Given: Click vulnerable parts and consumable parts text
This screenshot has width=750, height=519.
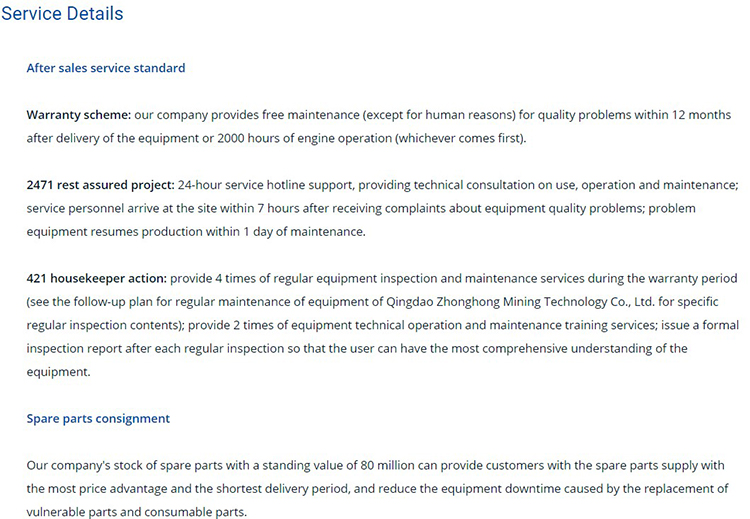Looking at the screenshot, I should coord(136,512).
